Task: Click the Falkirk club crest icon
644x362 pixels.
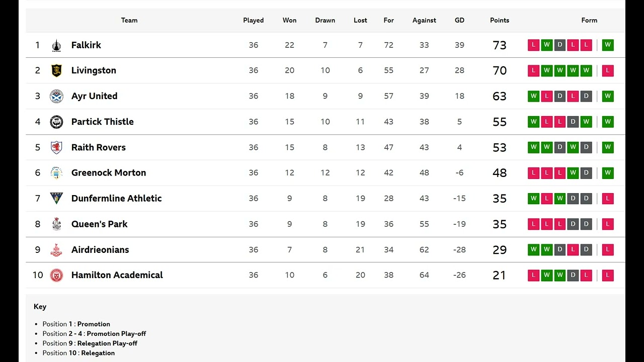Action: pyautogui.click(x=56, y=45)
